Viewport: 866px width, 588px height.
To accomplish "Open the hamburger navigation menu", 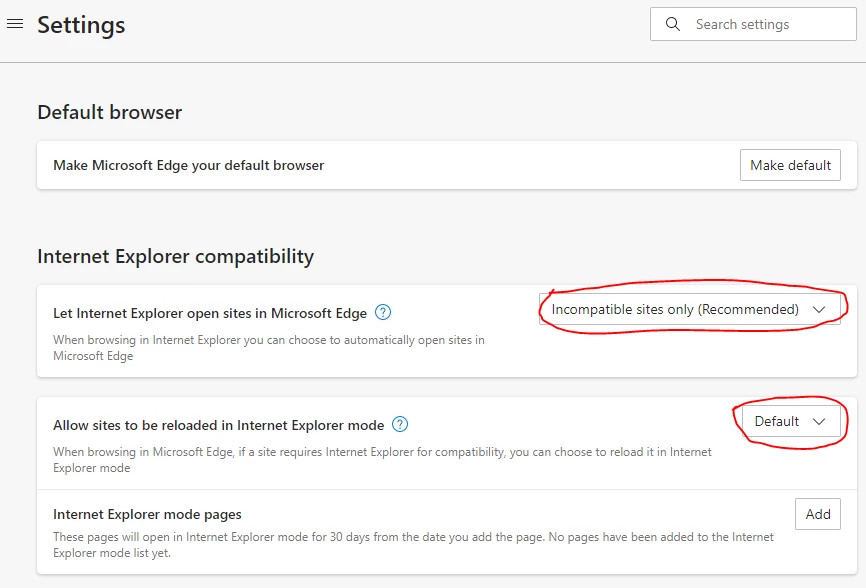I will click(15, 24).
